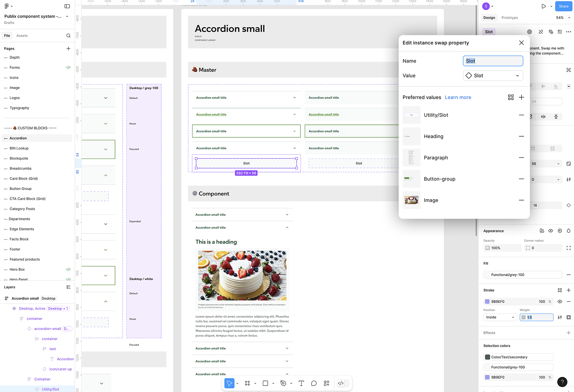Open stroke styles icon in Stroke section

point(560,290)
